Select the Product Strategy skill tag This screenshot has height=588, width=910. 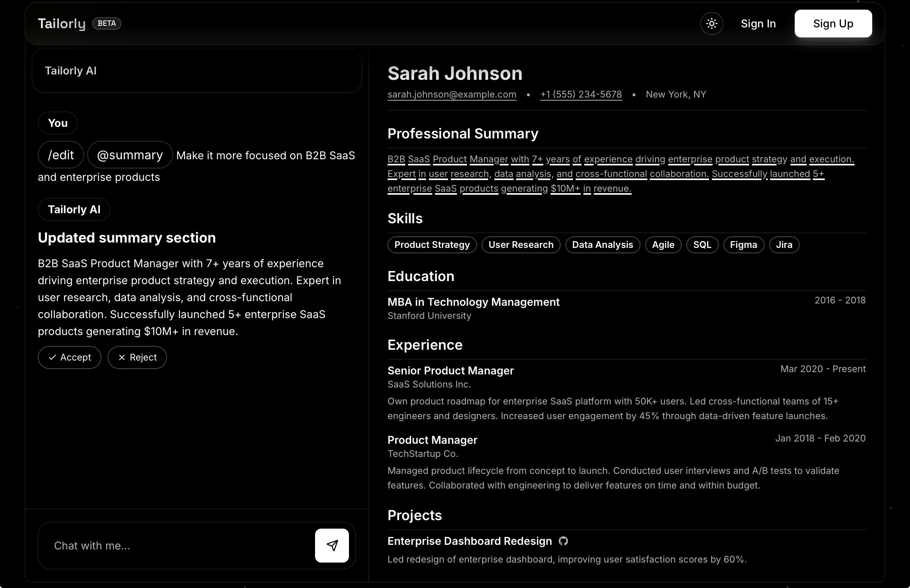(x=432, y=245)
